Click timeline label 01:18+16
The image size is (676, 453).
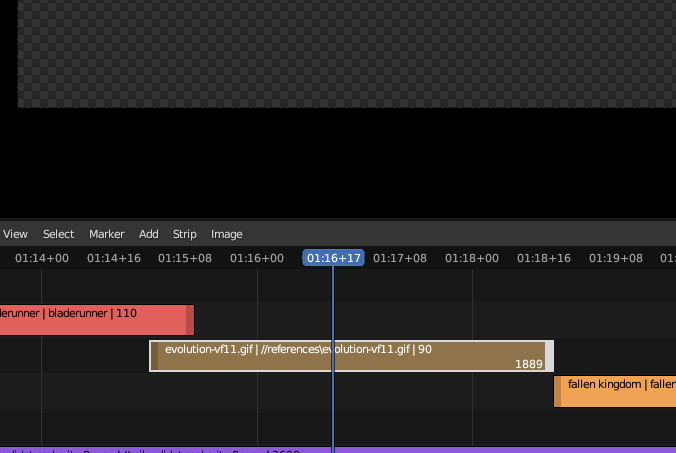tap(544, 258)
